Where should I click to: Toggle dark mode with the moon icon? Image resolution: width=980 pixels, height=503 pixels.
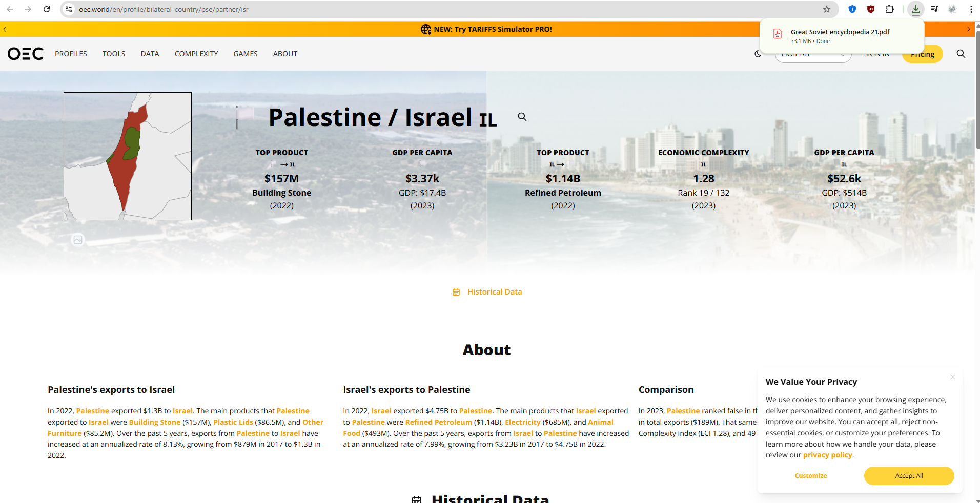pyautogui.click(x=758, y=54)
